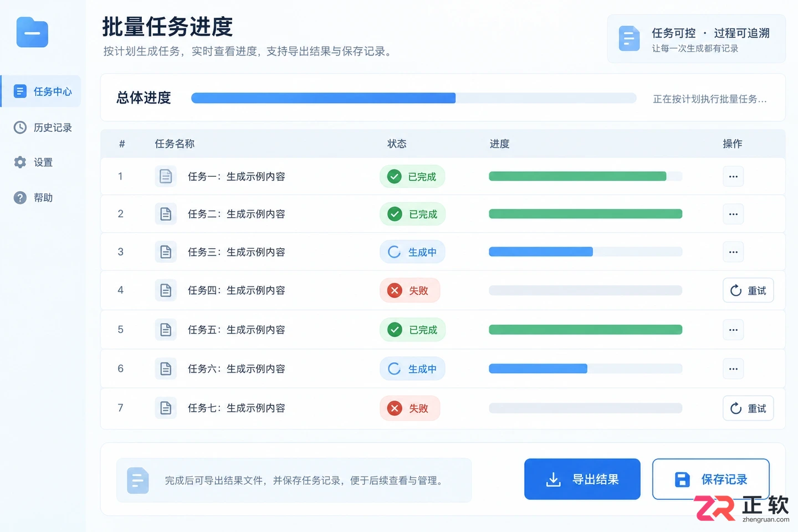Click the 总体进度 progress bar
Image resolution: width=798 pixels, height=532 pixels.
414,98
